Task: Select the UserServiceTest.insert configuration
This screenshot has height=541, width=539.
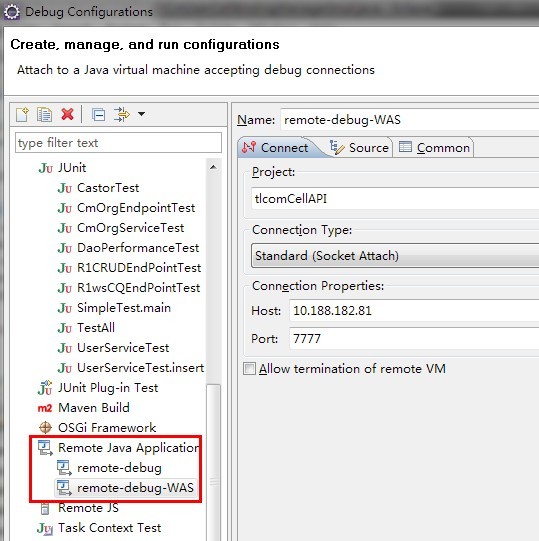Action: pyautogui.click(x=140, y=368)
